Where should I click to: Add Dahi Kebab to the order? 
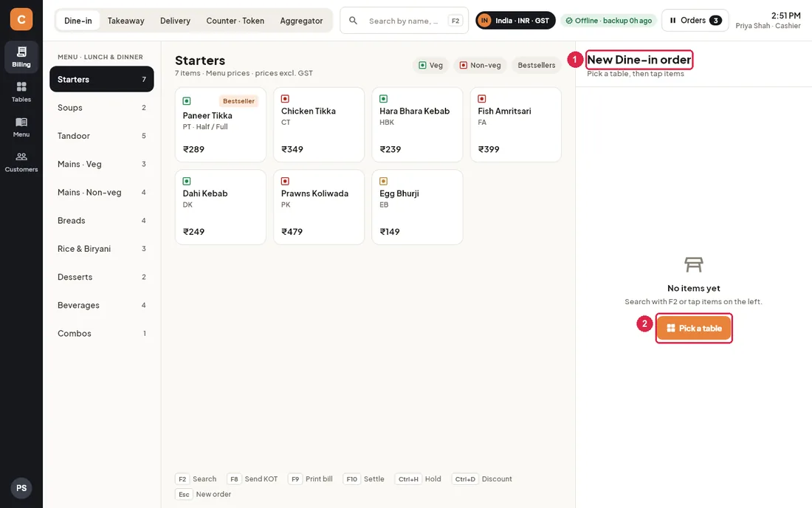(x=221, y=207)
